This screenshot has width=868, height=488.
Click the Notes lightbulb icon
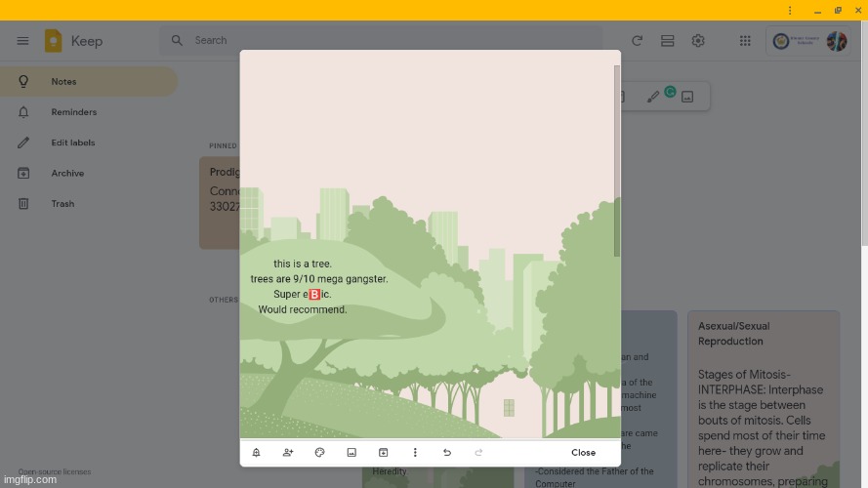23,81
